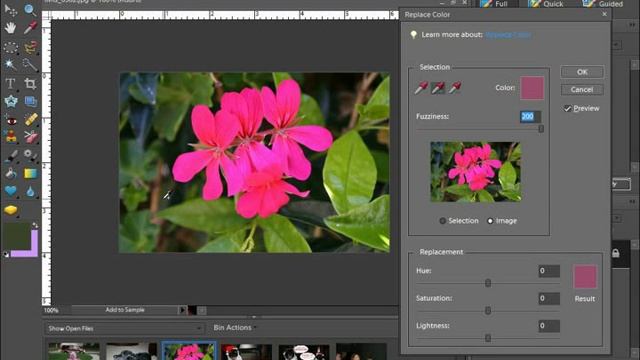Screen dimensions: 640x360
Task: Click the Result color swatch
Action: [585, 276]
